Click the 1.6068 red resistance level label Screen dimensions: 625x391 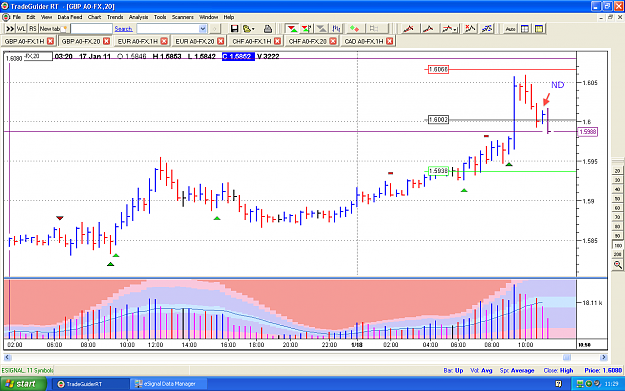(438, 69)
